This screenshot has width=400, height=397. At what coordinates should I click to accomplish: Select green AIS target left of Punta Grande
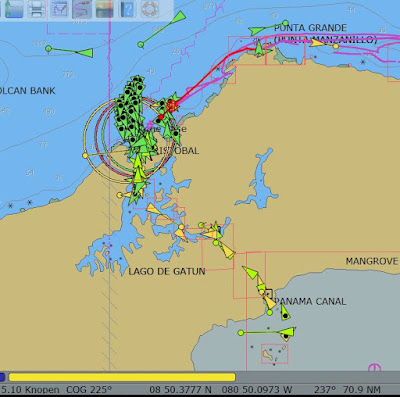pyautogui.click(x=257, y=31)
